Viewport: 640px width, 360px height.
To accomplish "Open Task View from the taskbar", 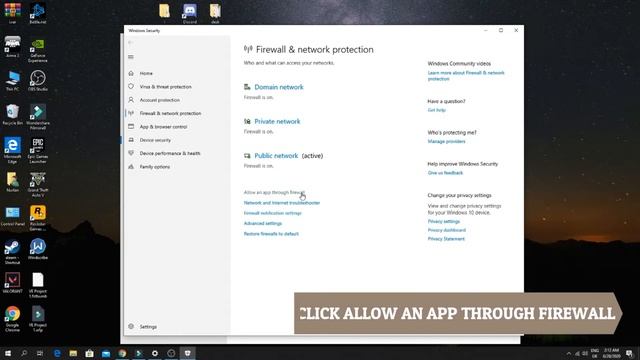I will pos(40,353).
